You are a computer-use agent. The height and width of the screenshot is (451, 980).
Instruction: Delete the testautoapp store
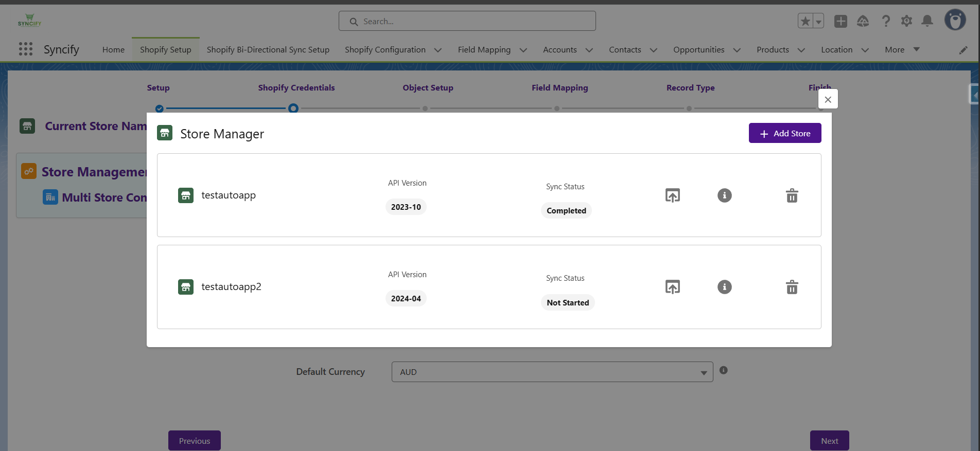tap(792, 195)
